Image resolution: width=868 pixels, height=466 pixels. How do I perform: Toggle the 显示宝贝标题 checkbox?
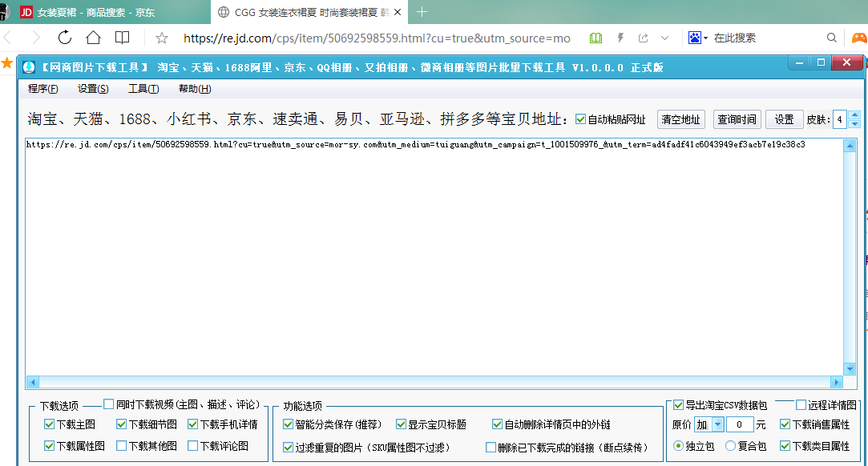[402, 424]
